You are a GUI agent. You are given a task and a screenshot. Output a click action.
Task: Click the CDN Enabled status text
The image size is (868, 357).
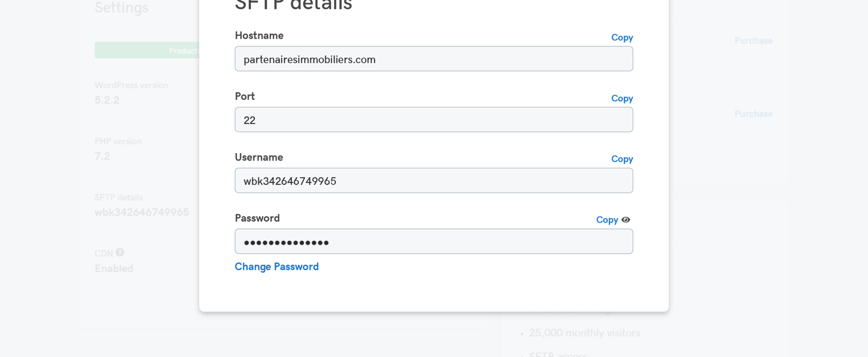point(114,268)
